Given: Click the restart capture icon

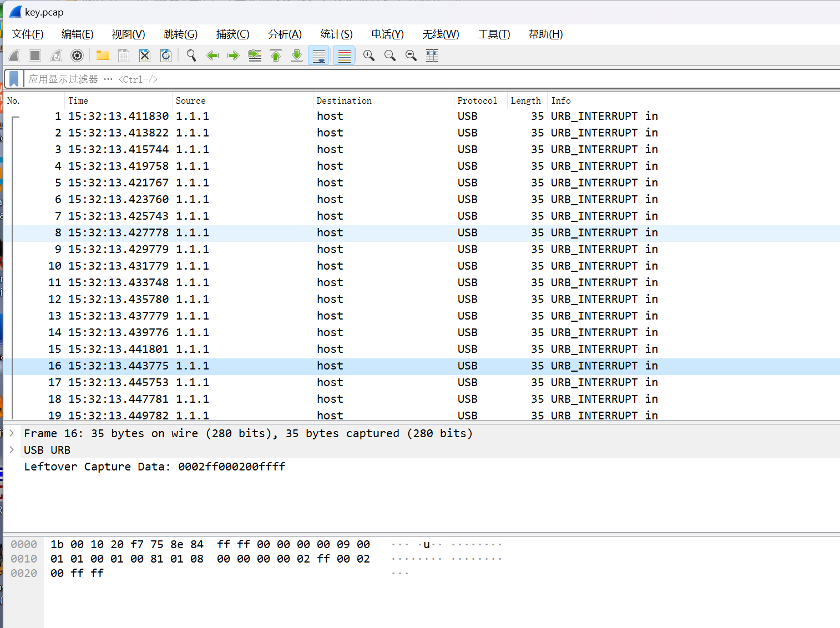Looking at the screenshot, I should point(56,55).
